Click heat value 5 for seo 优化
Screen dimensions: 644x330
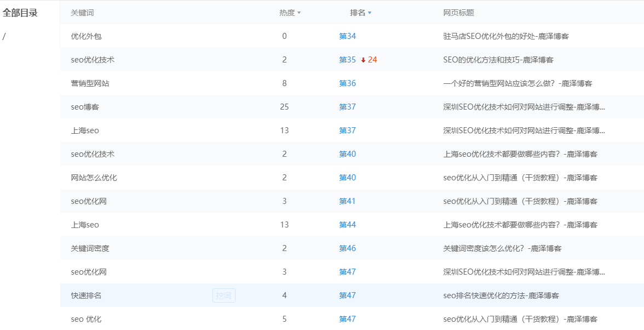(x=285, y=319)
